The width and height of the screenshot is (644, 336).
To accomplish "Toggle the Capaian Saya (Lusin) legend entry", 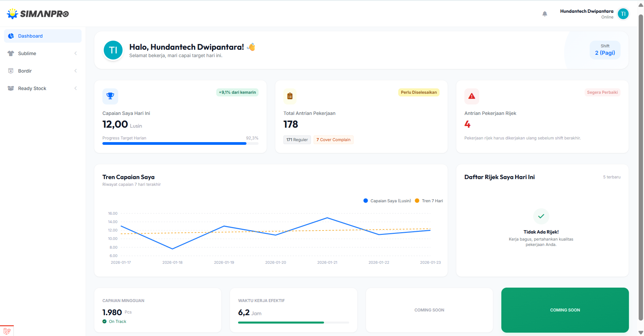I will (387, 201).
